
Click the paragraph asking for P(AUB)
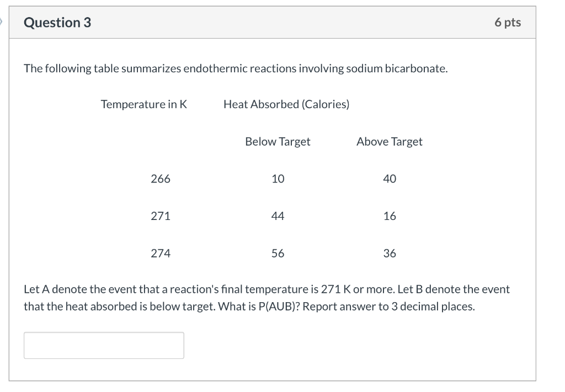click(266, 297)
